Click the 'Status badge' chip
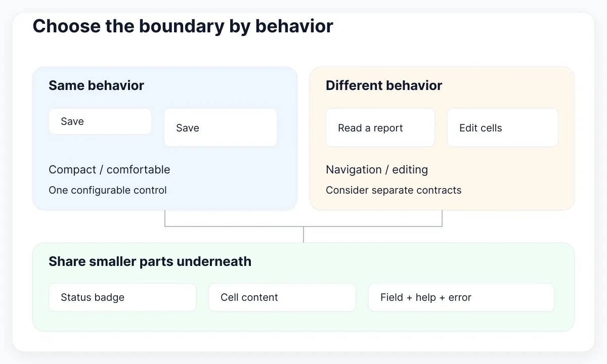Screen dimensions: 607x364 [122, 297]
